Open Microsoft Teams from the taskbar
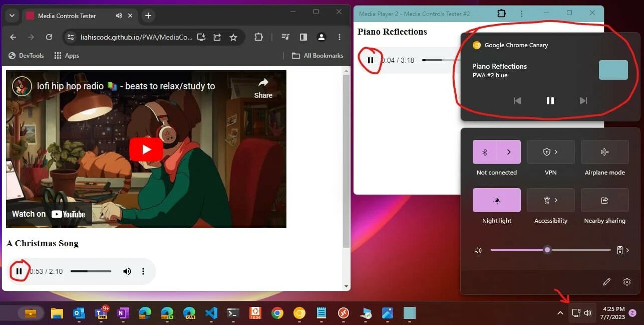644x325 pixels. [101, 313]
